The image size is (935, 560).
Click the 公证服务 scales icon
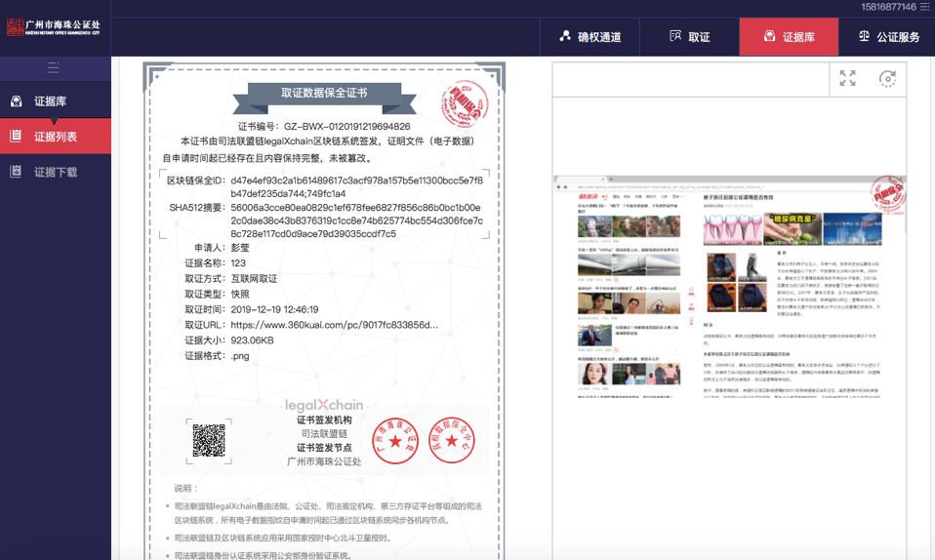(x=864, y=36)
